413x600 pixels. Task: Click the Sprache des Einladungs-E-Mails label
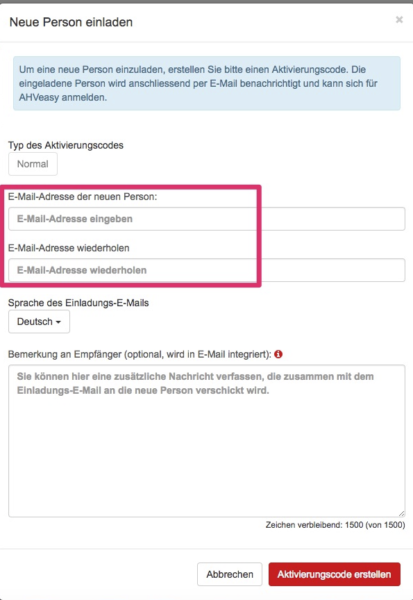coord(78,303)
